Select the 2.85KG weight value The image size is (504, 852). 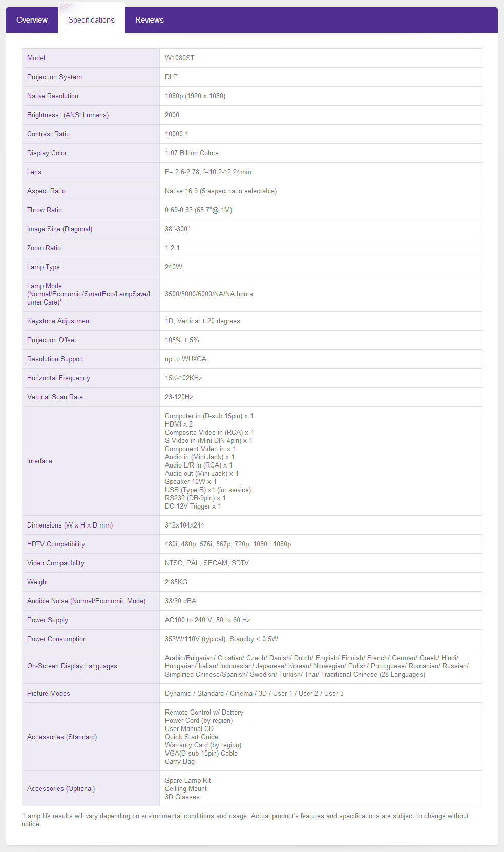tap(176, 582)
